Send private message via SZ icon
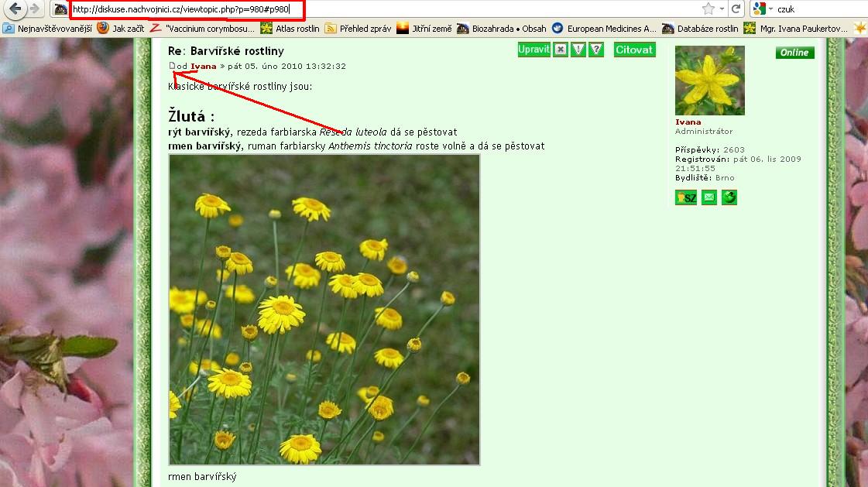Image resolution: width=868 pixels, height=487 pixels. coord(686,198)
